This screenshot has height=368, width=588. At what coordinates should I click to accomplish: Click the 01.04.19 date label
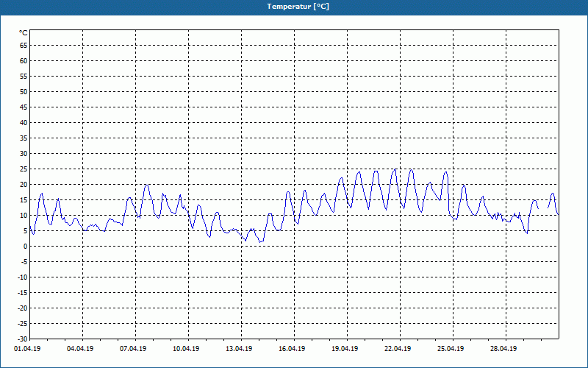(27, 348)
